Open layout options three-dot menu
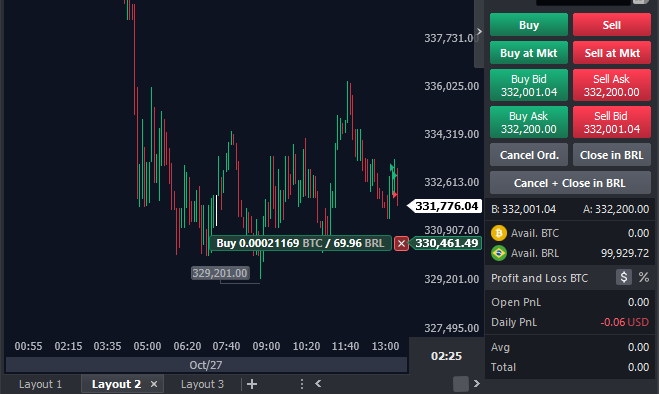The height and width of the screenshot is (394, 659). point(302,384)
